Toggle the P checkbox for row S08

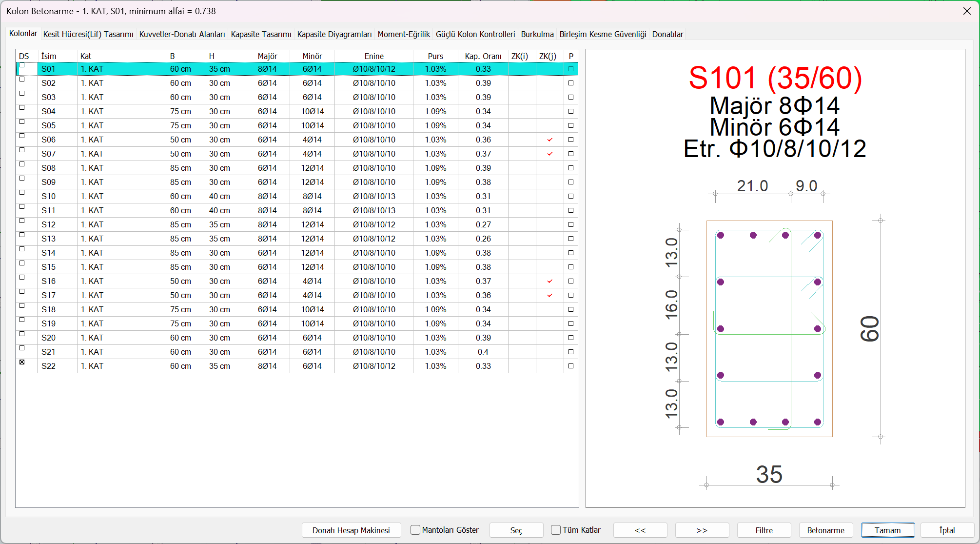click(571, 168)
